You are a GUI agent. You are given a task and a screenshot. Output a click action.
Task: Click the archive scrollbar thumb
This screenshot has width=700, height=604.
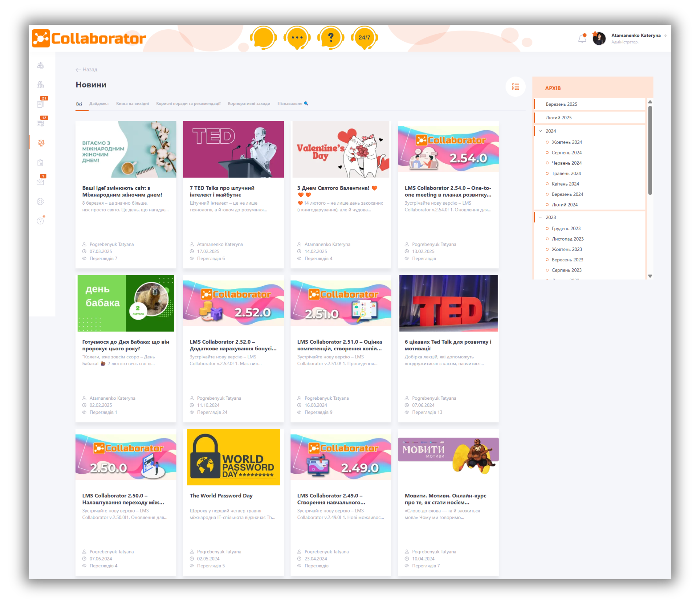(650, 150)
